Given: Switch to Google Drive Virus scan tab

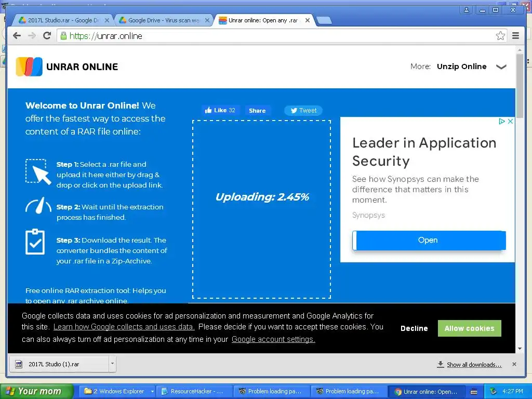Looking at the screenshot, I should [164, 20].
